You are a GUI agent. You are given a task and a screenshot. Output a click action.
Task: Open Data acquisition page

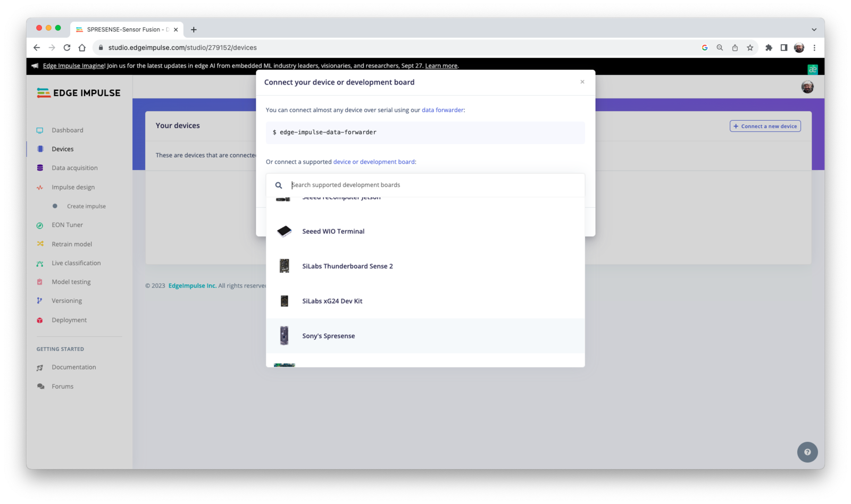click(74, 168)
